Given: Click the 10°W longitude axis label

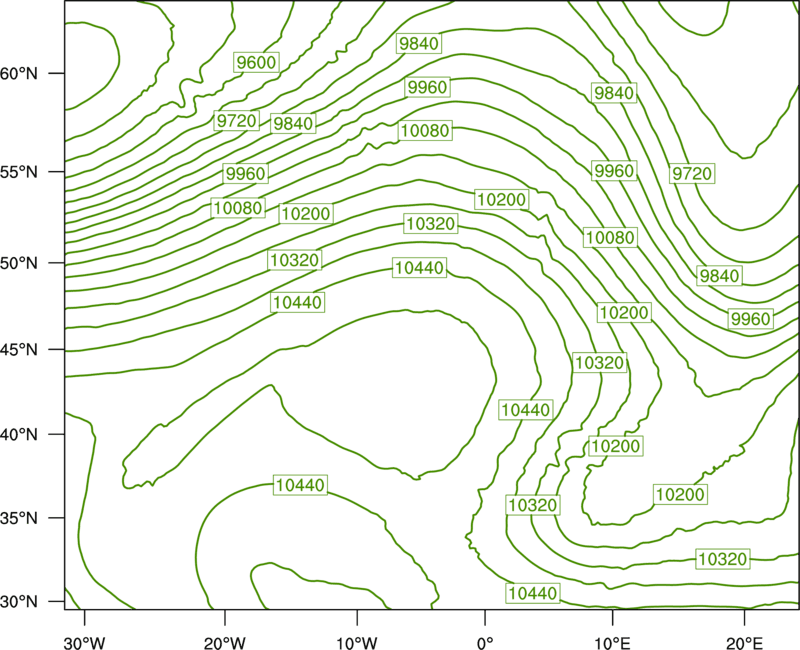Looking at the screenshot, I should (x=357, y=643).
